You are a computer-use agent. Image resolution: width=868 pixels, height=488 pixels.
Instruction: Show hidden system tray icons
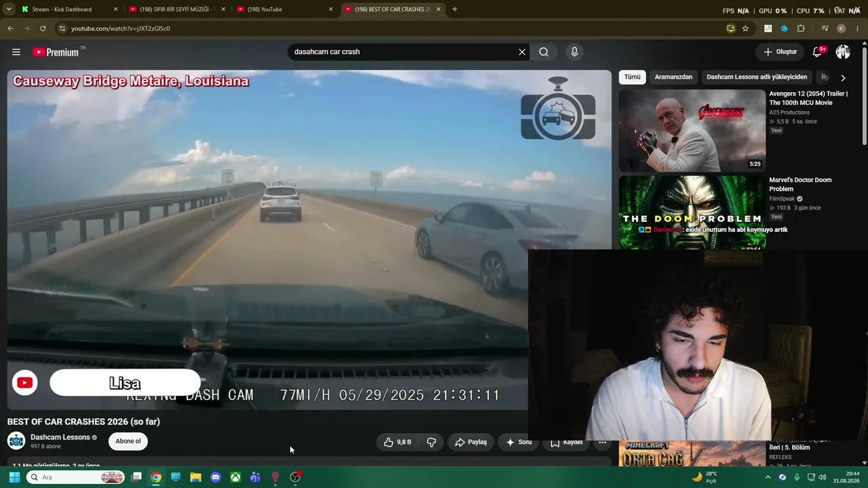click(x=768, y=477)
